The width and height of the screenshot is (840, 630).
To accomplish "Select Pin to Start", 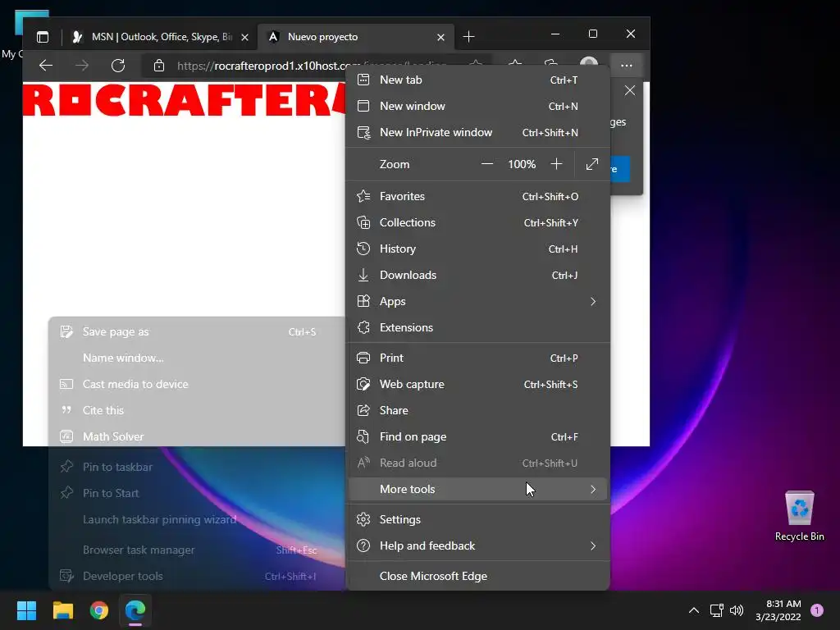I will tap(197, 493).
